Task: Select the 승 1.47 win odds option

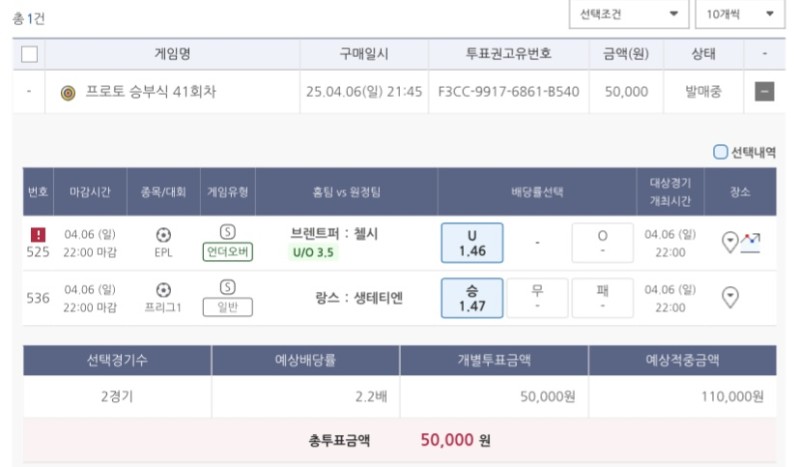Action: coord(472,297)
